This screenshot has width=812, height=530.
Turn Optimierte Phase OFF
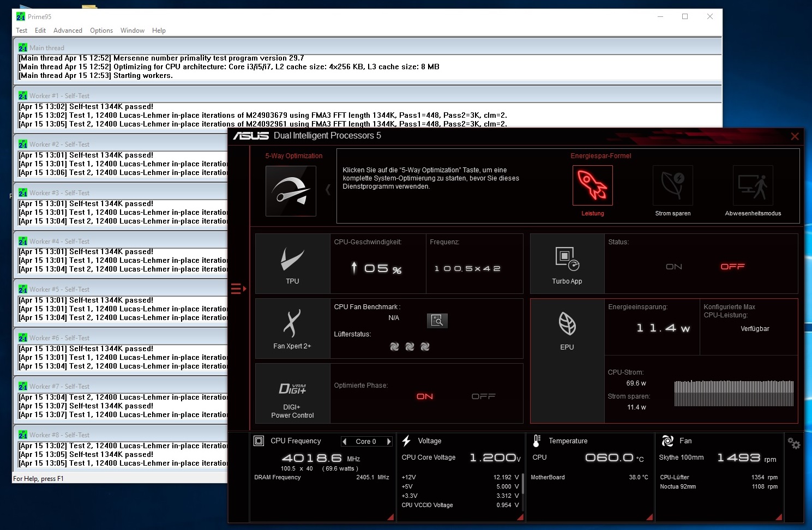[483, 396]
